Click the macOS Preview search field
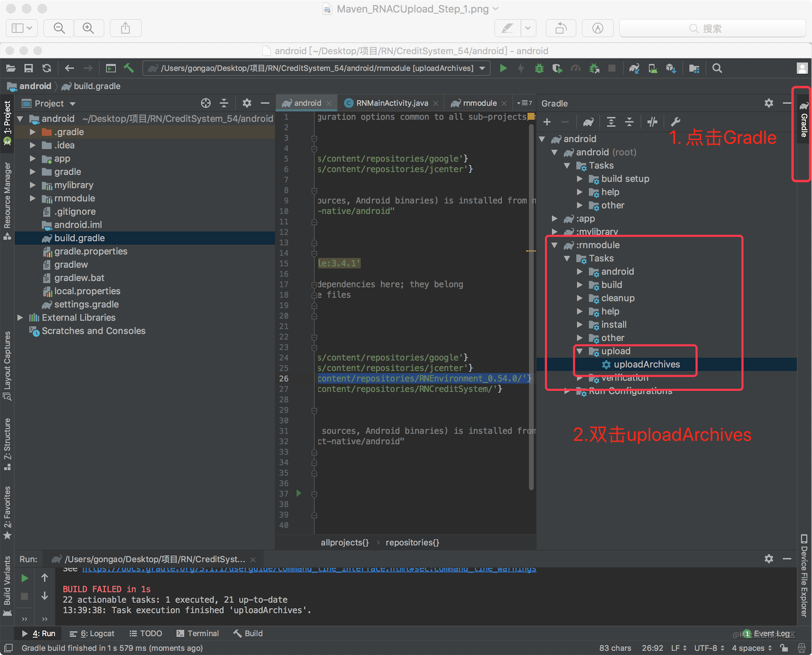812x655 pixels. [712, 29]
